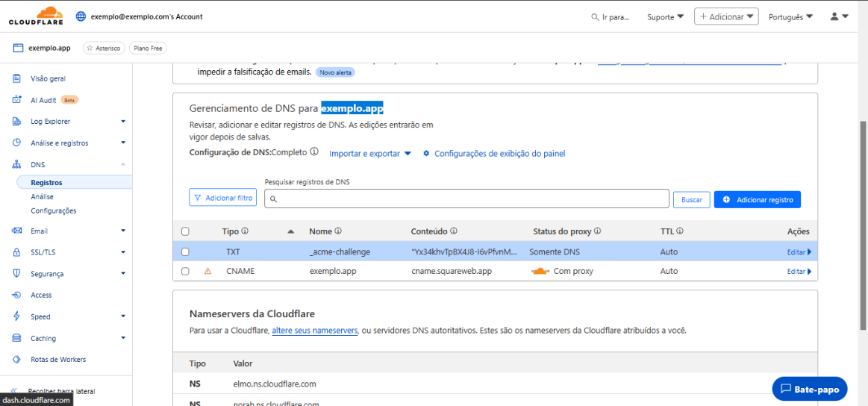This screenshot has height=406, width=868.
Task: Open Visão geral in sidebar
Action: (49, 78)
